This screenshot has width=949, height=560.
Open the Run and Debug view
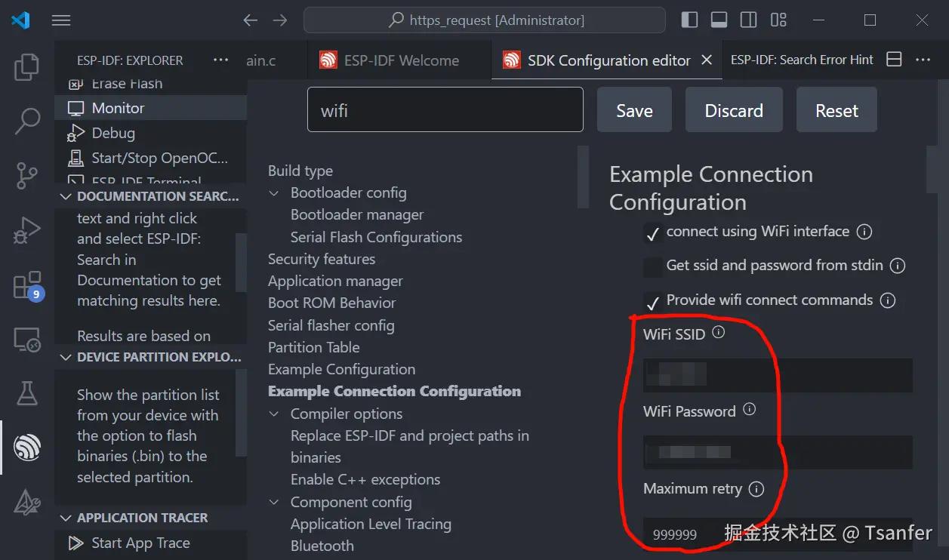pos(27,230)
